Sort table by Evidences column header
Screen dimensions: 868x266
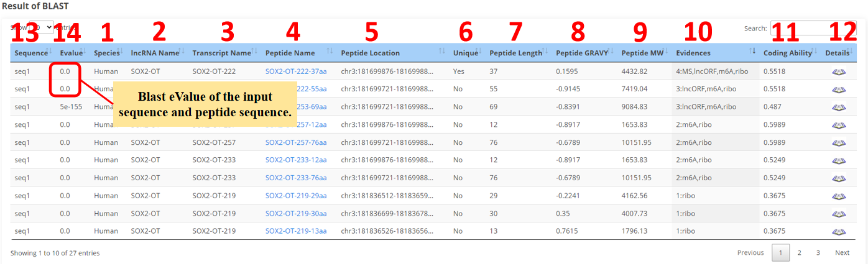pyautogui.click(x=693, y=53)
